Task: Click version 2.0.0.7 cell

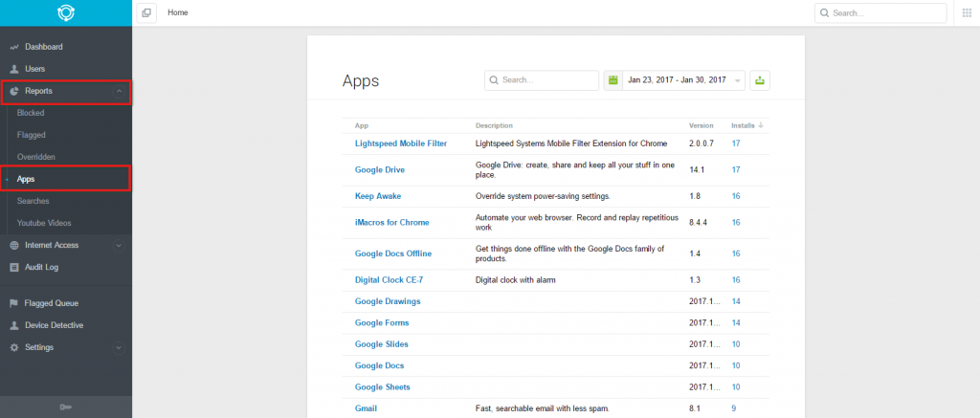Action: tap(702, 143)
